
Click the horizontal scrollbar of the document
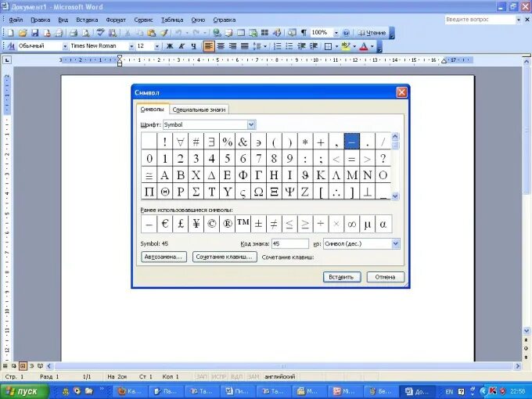pyautogui.click(x=283, y=366)
